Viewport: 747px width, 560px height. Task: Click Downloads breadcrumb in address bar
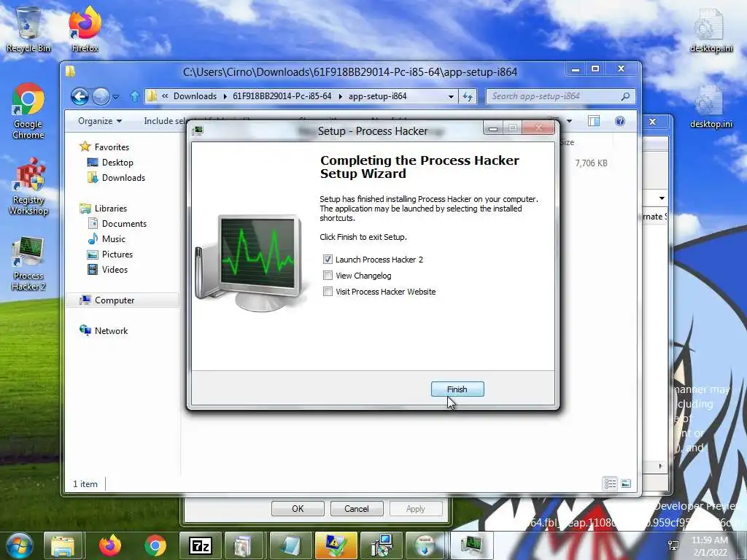pos(195,96)
